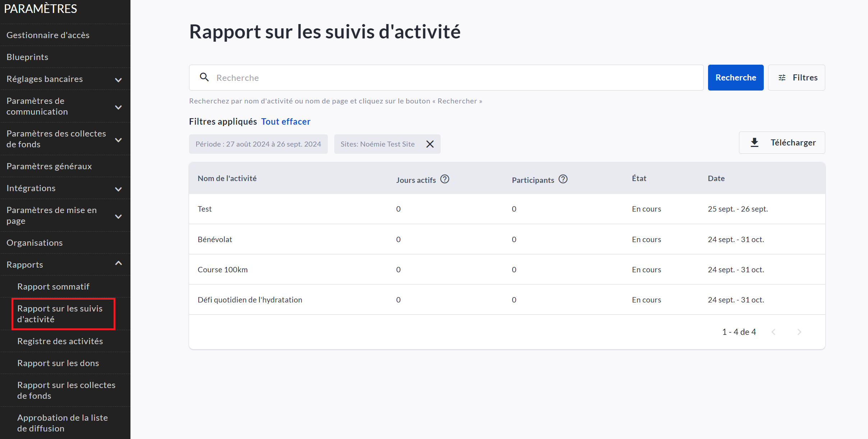Open Registre des activités
The height and width of the screenshot is (439, 868).
pyautogui.click(x=60, y=341)
